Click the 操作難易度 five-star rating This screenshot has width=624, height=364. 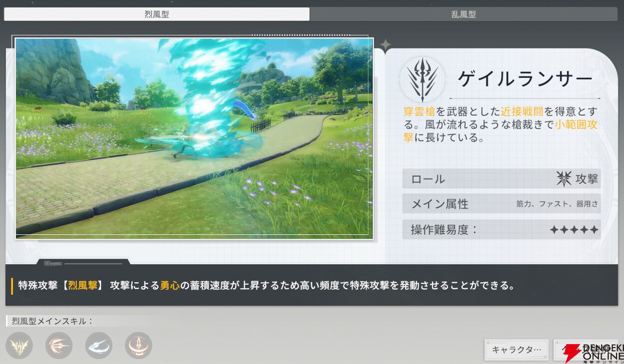click(x=574, y=230)
